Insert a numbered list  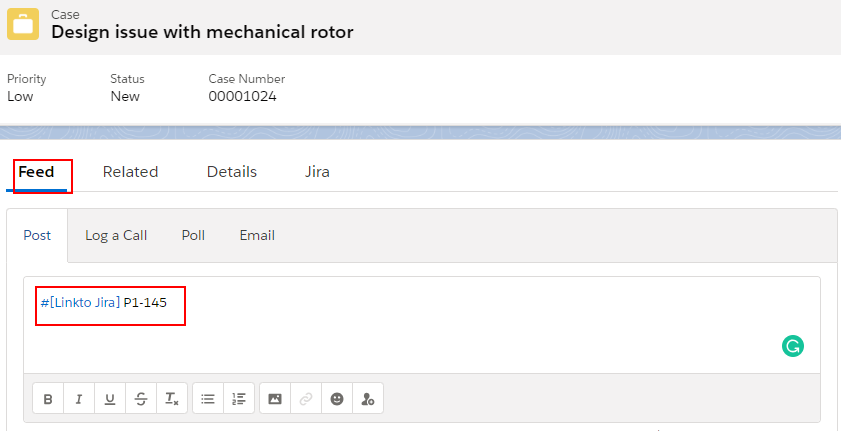click(239, 398)
